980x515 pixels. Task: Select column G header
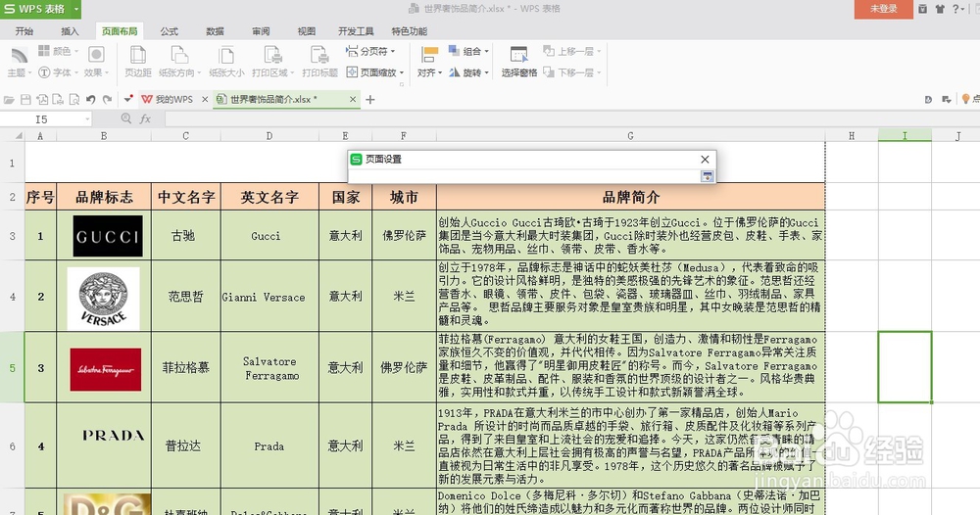(630, 135)
